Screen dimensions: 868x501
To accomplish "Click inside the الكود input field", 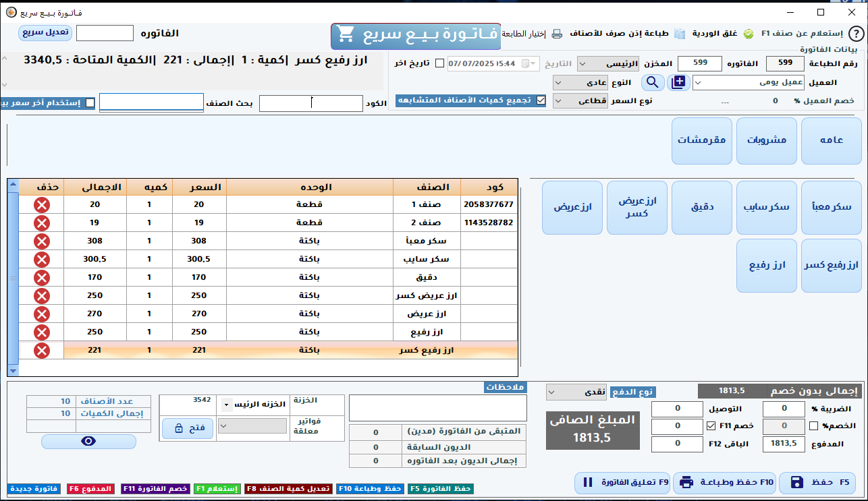I will pos(310,103).
